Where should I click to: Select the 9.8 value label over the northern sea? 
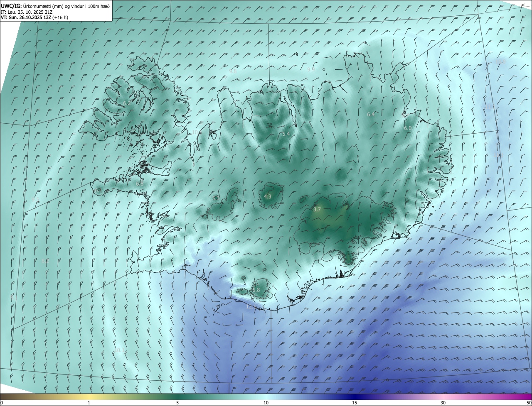(x=233, y=71)
